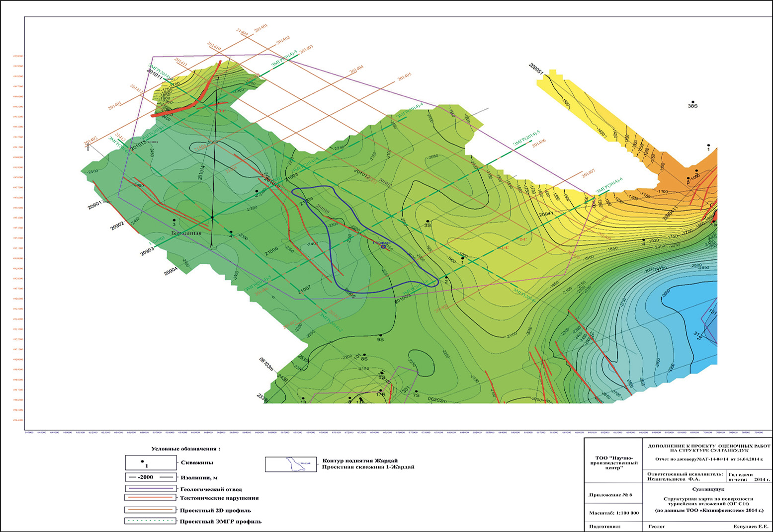773x532 pixels.
Task: Select the Тектонические нарушения red line swatch
Action: pos(151,498)
